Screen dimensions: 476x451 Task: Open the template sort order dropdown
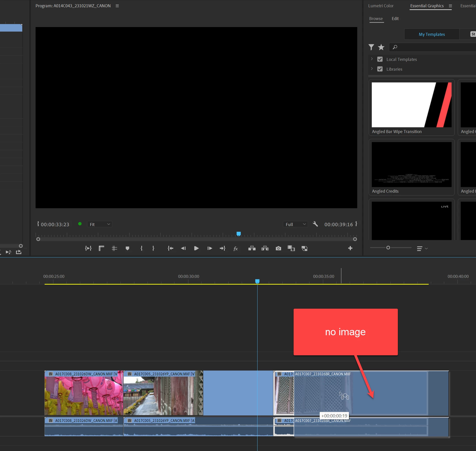point(422,249)
